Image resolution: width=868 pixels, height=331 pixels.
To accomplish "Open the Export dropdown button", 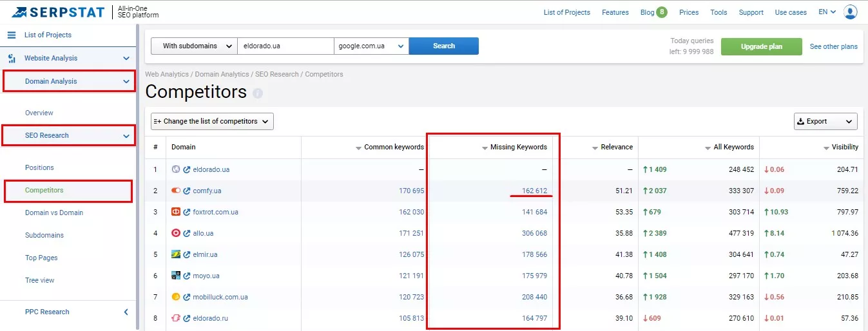I will tap(825, 121).
